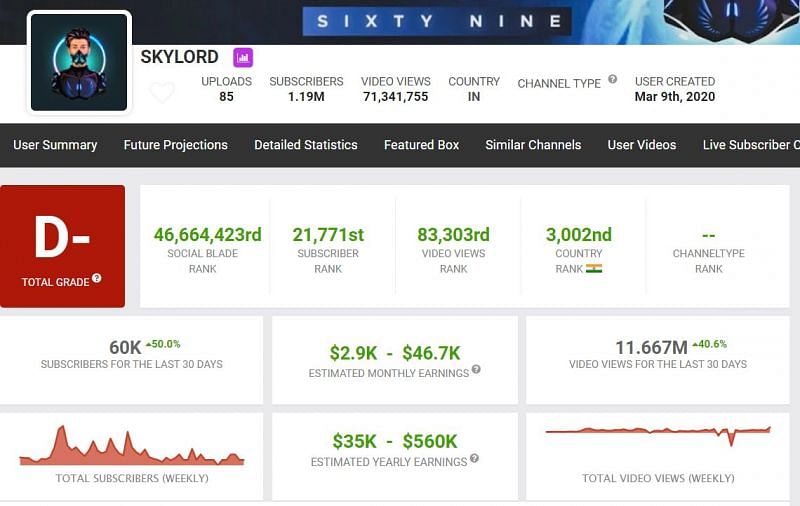This screenshot has height=506, width=800.
Task: Click the purple stats icon beside SKYLORD
Action: click(243, 57)
